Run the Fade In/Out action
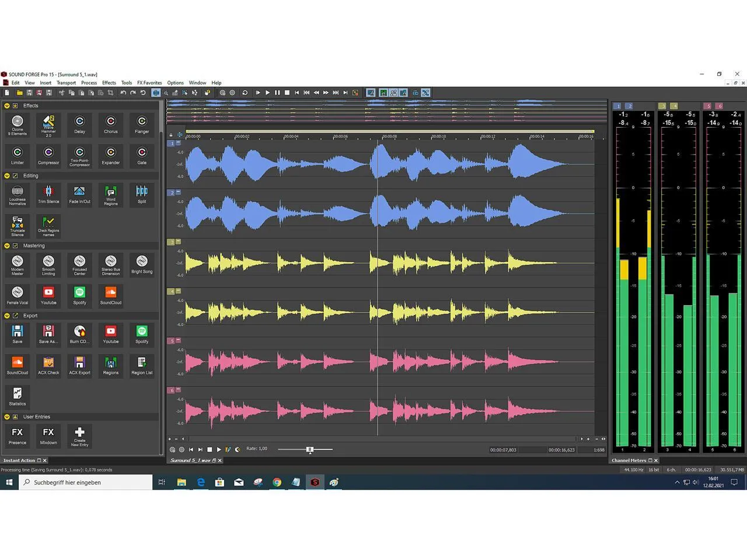Viewport: 747px width, 560px height. [79, 194]
